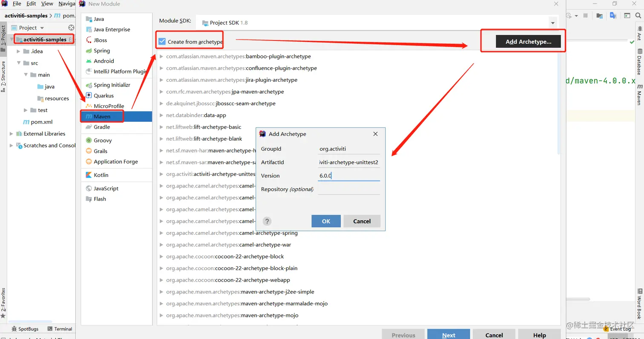Open the File menu
Viewport: 644px width, 339px height.
pyautogui.click(x=17, y=4)
